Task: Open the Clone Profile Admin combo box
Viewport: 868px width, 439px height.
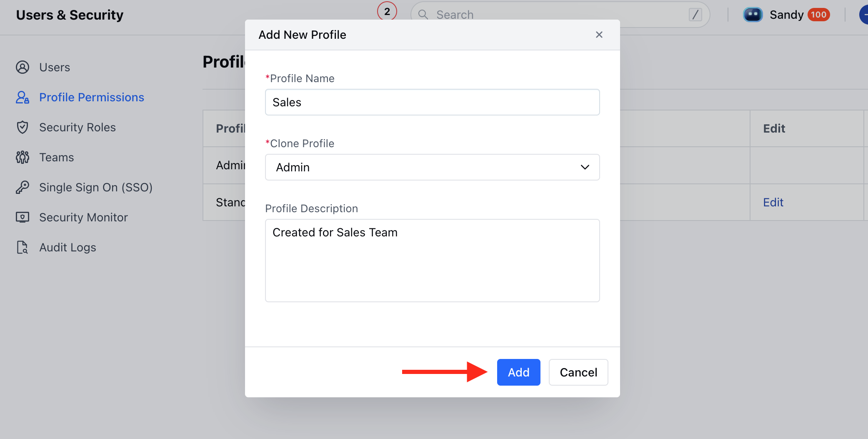Action: click(433, 167)
